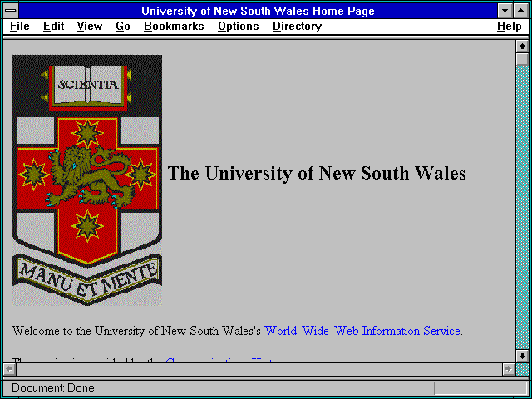This screenshot has width=532, height=399.
Task: Minimize the browser window
Action: click(x=505, y=11)
